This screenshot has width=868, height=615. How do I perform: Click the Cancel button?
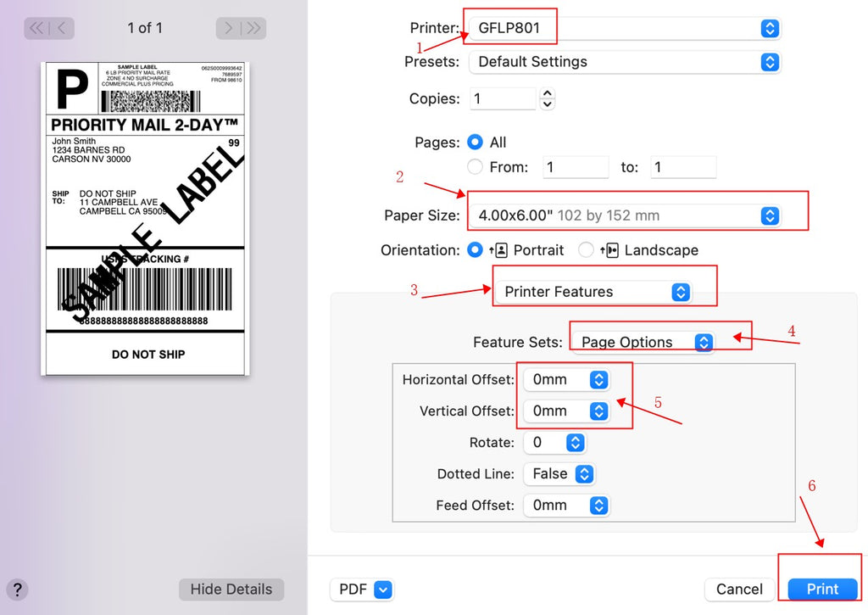coord(739,590)
